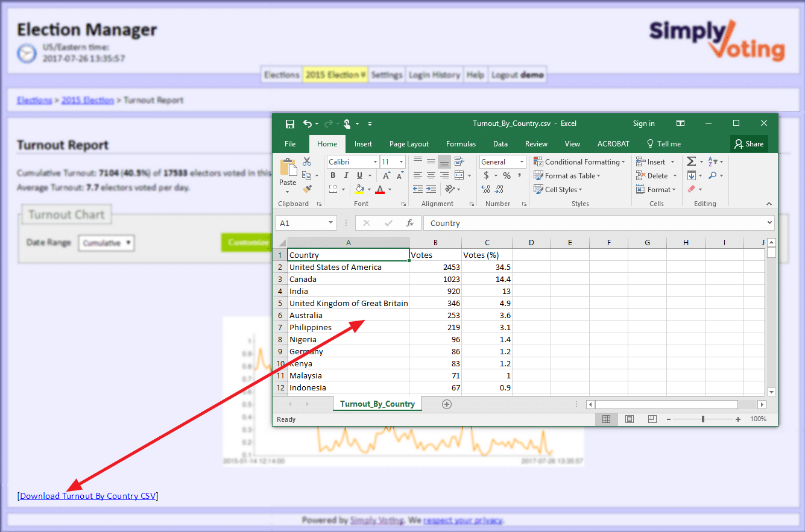
Task: Click the Fill down arrow icon
Action: 692,175
